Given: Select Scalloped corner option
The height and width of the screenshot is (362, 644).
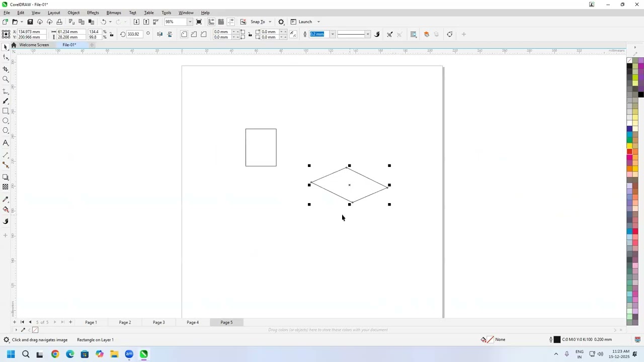Looking at the screenshot, I should (x=194, y=34).
